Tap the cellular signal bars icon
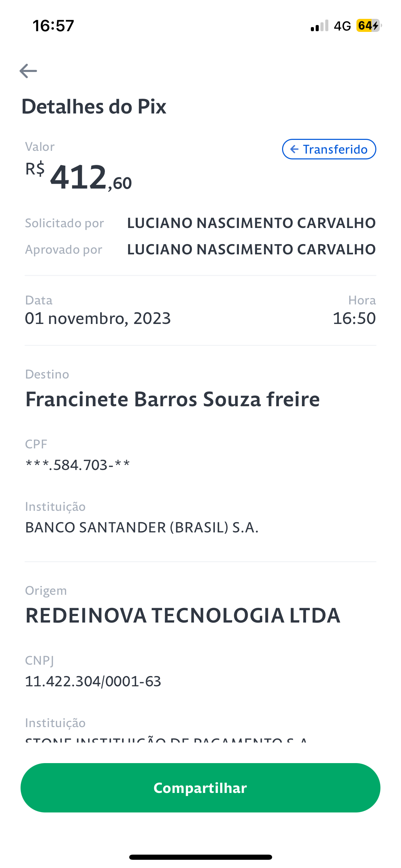 click(319, 26)
